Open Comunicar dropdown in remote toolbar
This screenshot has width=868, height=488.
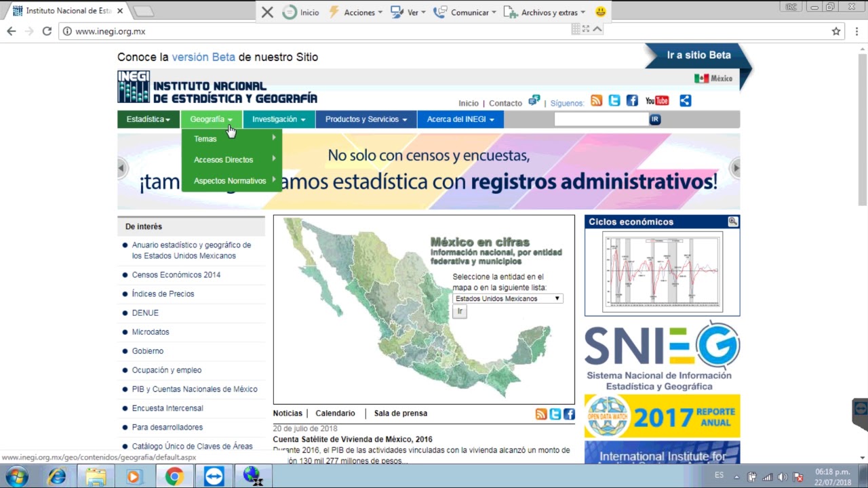465,12
